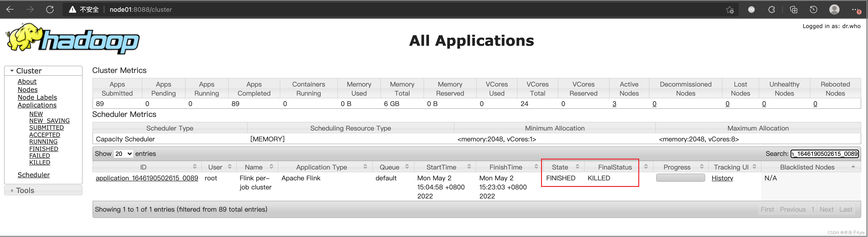Click Rebooted Nodes count link
The image size is (868, 237).
[815, 104]
